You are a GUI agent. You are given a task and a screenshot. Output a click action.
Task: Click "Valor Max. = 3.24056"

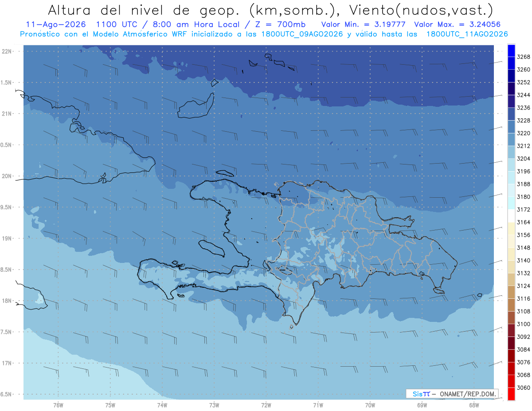click(457, 24)
